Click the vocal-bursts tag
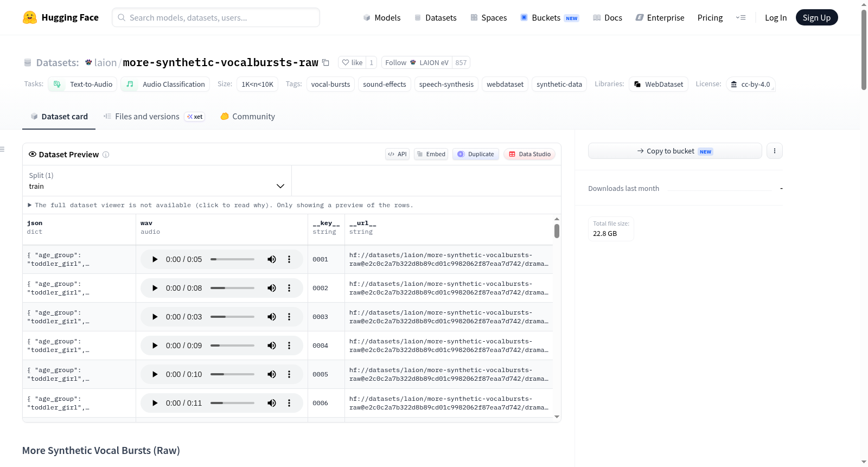868x467 pixels. (x=330, y=84)
